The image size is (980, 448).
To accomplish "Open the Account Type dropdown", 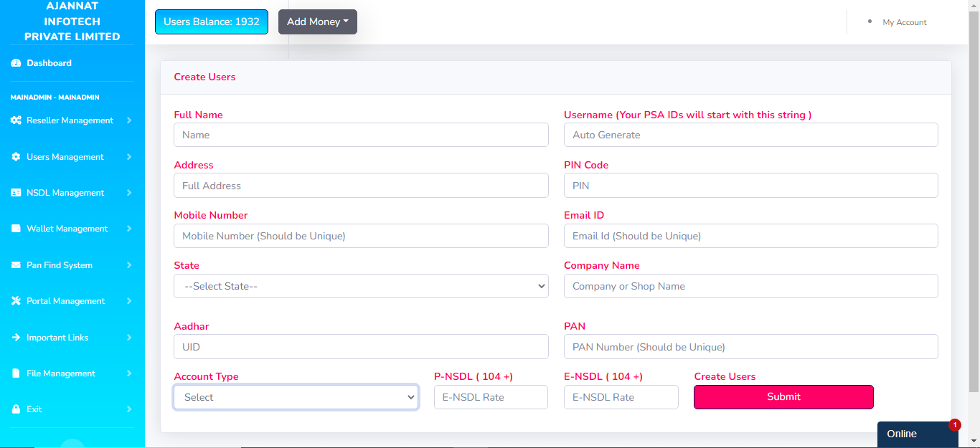I will point(296,397).
